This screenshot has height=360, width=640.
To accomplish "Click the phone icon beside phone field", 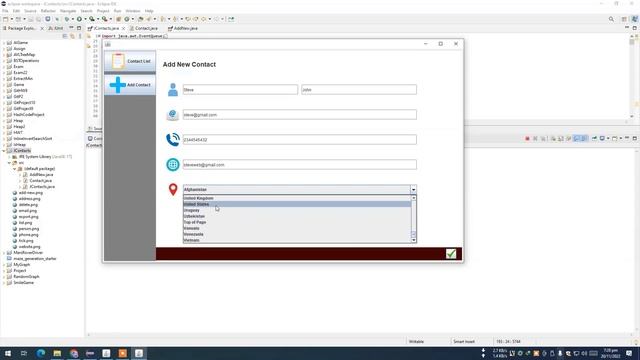I will tap(173, 140).
